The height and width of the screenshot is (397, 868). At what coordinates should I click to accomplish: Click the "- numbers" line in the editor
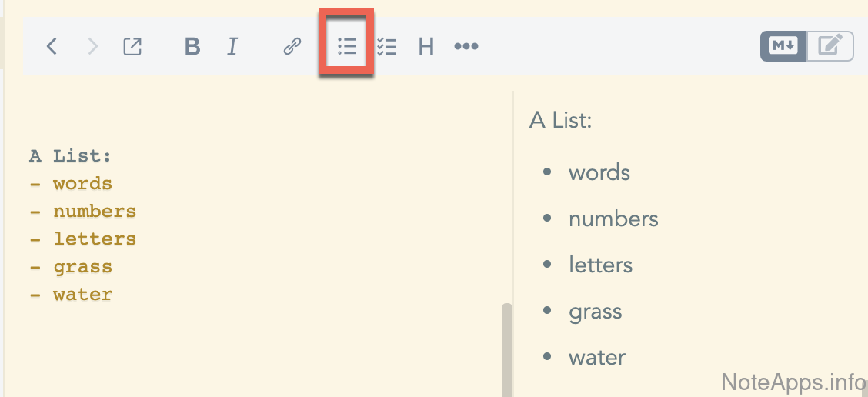[83, 212]
